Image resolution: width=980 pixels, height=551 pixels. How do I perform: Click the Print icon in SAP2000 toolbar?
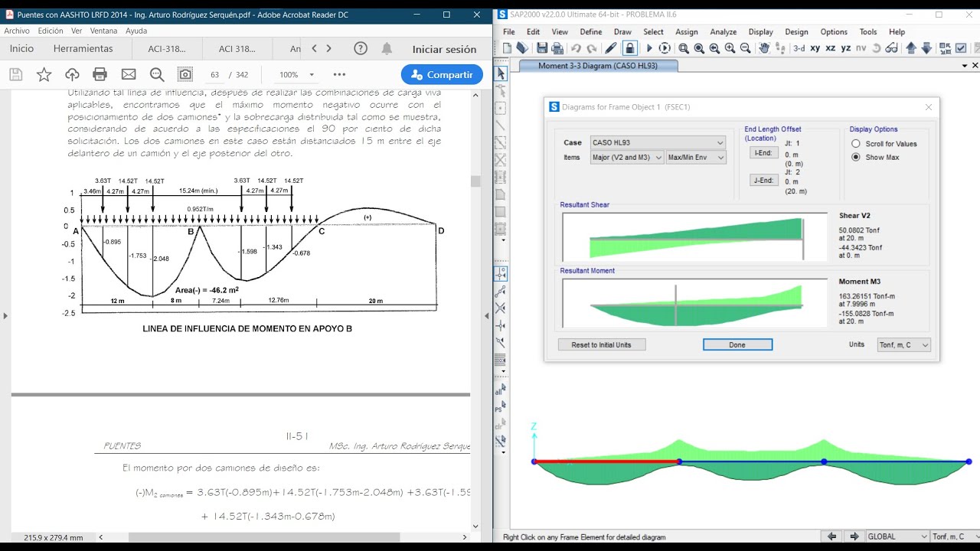coord(557,48)
